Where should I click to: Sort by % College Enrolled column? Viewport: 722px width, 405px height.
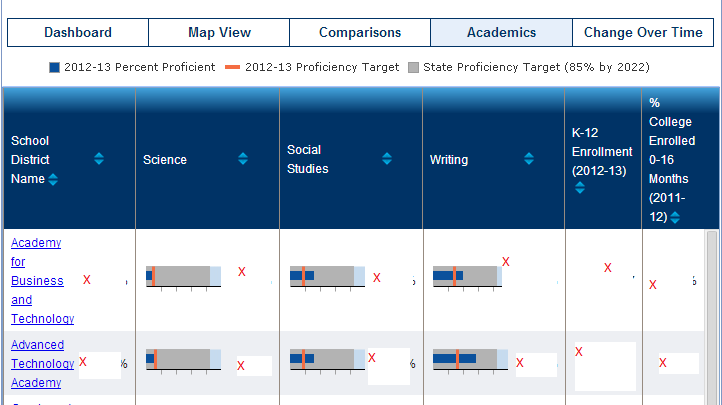(x=675, y=217)
